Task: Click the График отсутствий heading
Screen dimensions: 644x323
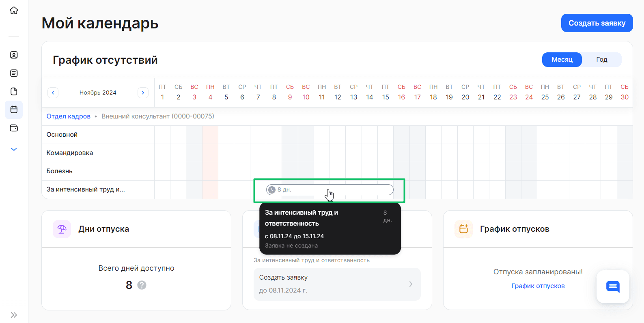Action: coord(105,60)
